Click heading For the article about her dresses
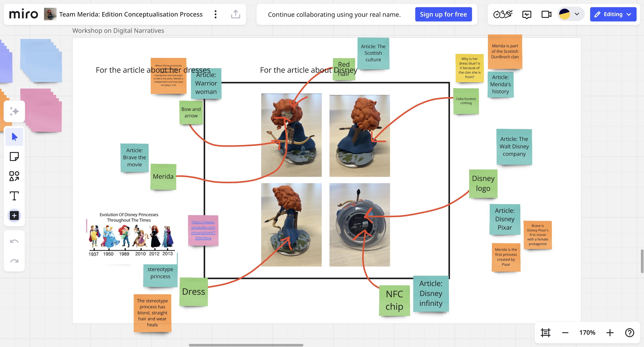 click(153, 70)
